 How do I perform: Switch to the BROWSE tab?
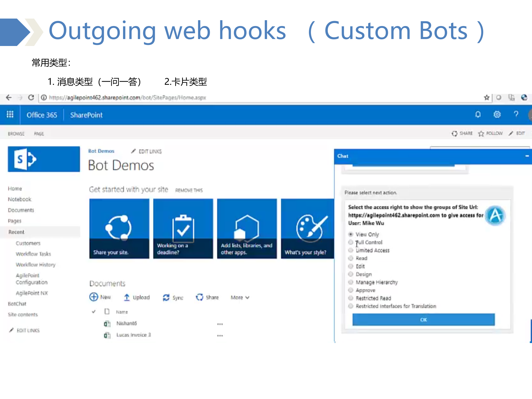(16, 134)
